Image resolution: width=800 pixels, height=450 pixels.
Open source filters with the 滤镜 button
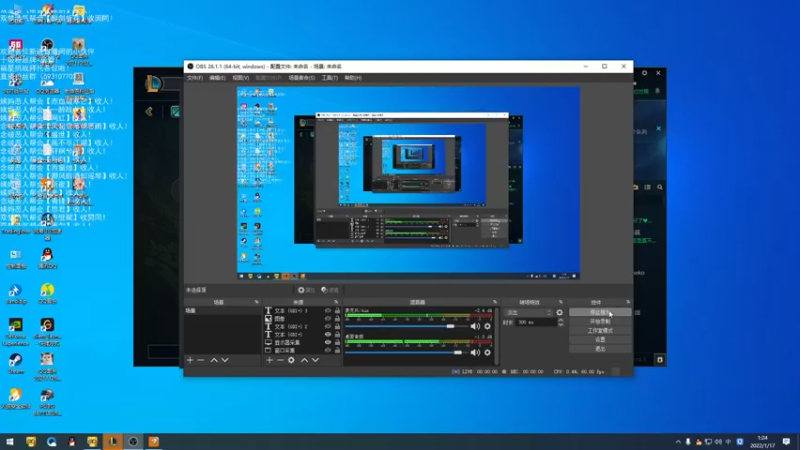click(330, 290)
